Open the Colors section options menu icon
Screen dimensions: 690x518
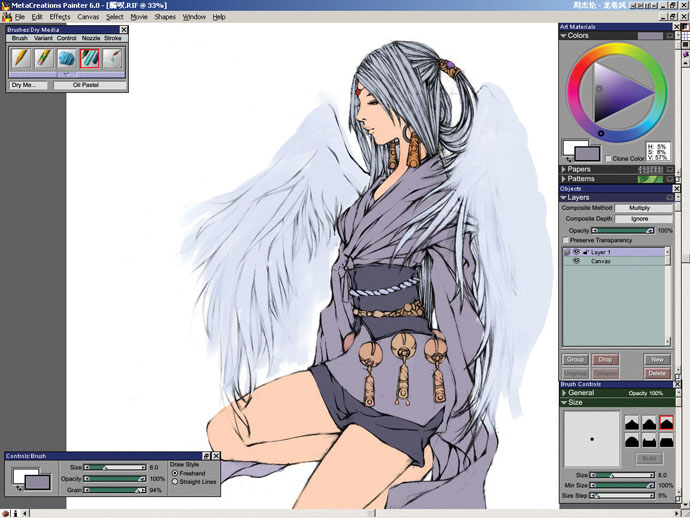click(x=670, y=36)
